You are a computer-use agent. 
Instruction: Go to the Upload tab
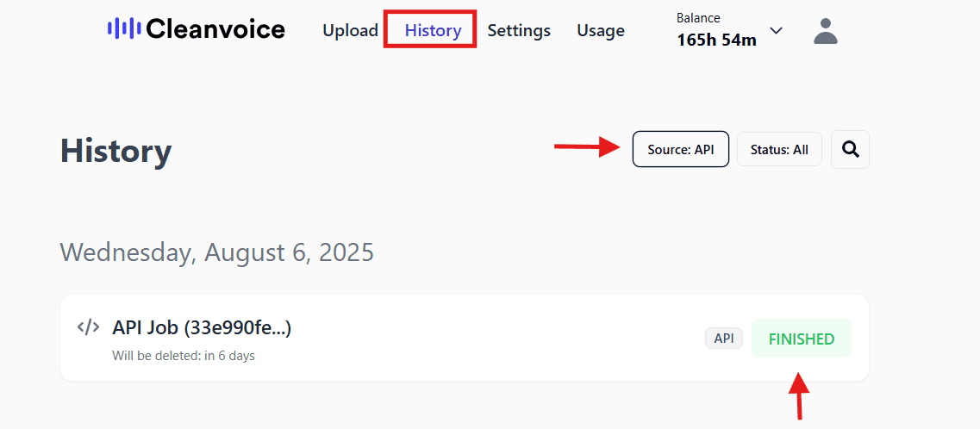click(350, 31)
